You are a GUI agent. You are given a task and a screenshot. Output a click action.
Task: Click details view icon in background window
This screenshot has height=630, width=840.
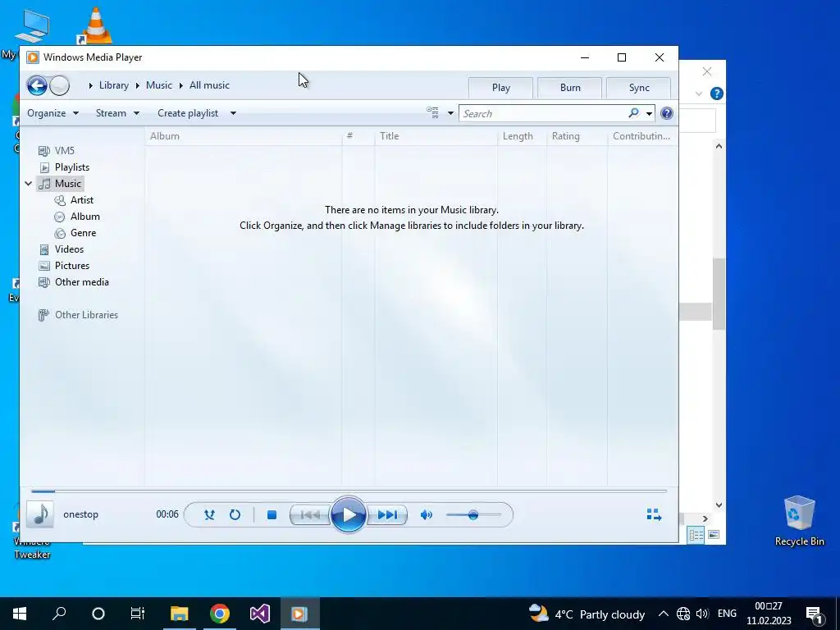coord(696,535)
